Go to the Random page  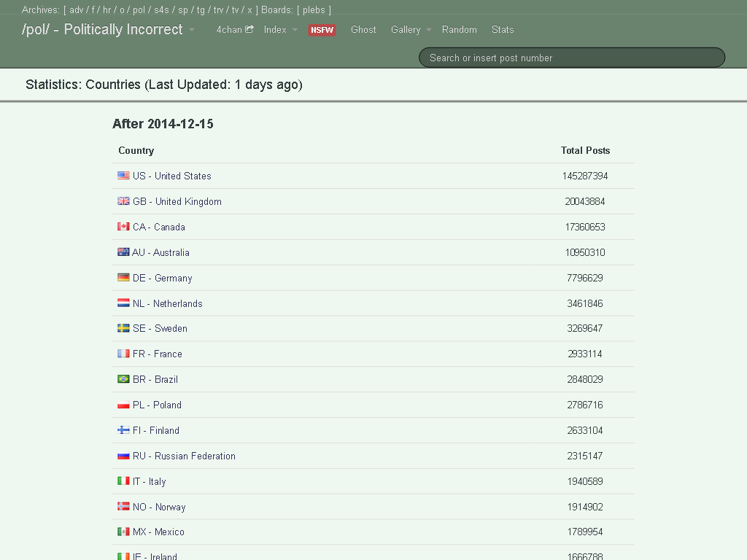(x=460, y=30)
